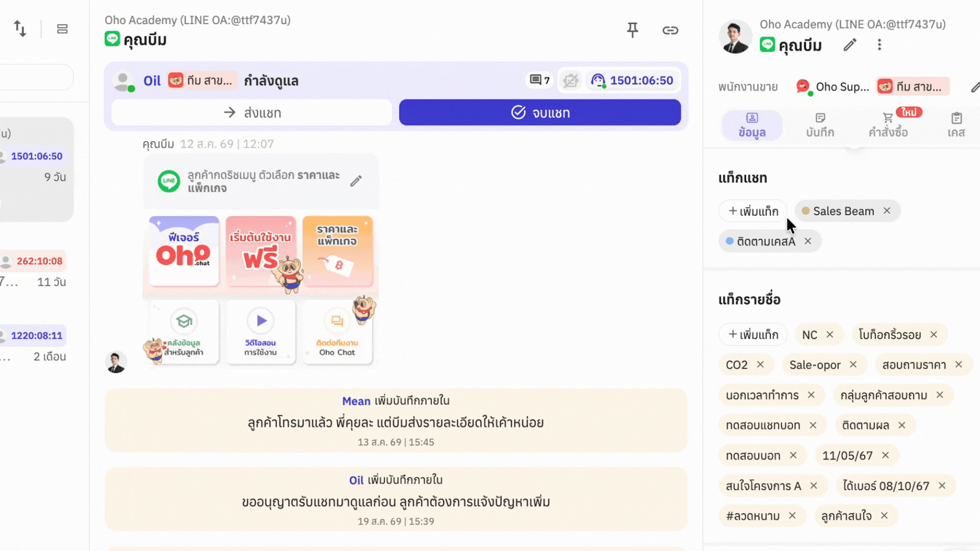This screenshot has height=551, width=980.
Task: Open the internal notes counter showing 7
Action: click(540, 80)
